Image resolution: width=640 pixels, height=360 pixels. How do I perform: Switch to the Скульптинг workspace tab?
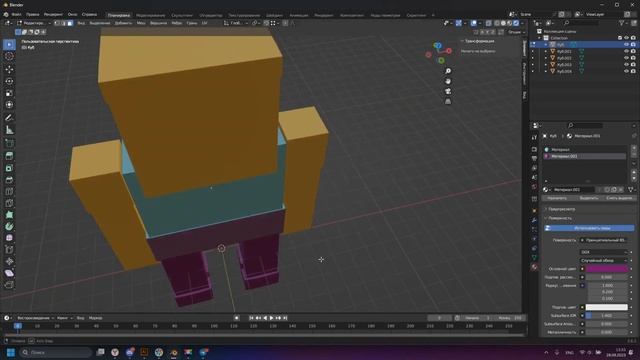[x=182, y=16]
